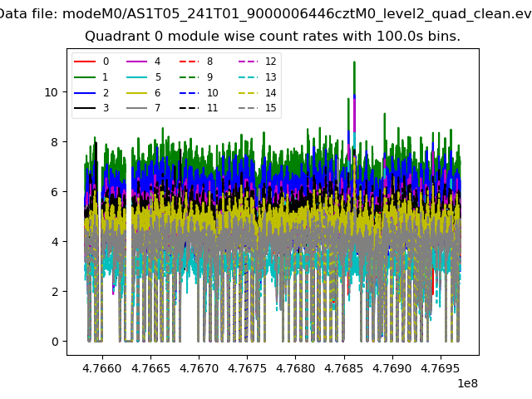Click legend entry for module 6
This screenshot has height=399, width=532.
point(144,93)
